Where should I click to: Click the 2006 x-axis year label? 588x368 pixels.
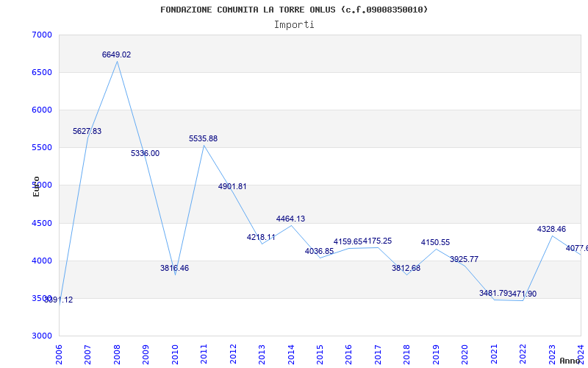coord(59,354)
